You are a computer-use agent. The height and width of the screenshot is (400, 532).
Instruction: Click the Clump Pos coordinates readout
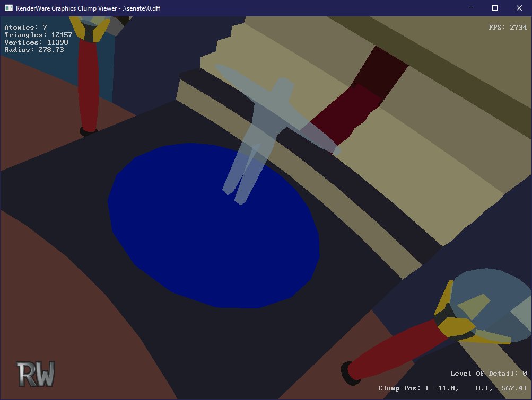pos(452,388)
